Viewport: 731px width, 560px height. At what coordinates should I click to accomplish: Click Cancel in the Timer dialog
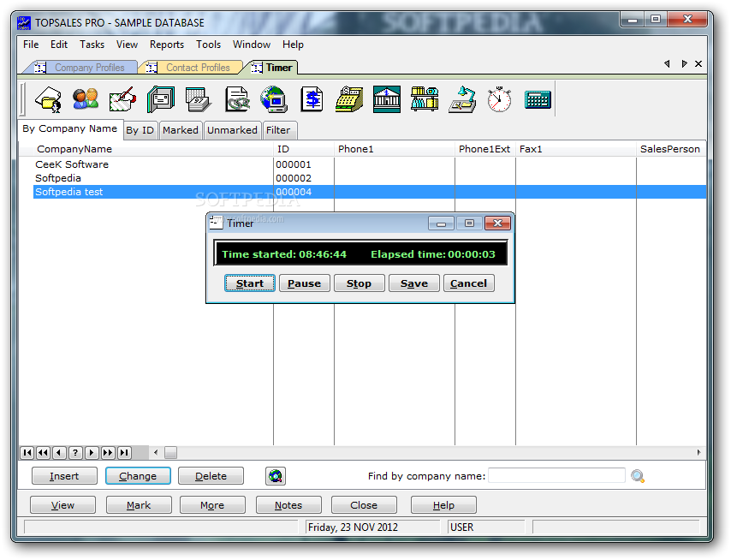click(x=468, y=283)
